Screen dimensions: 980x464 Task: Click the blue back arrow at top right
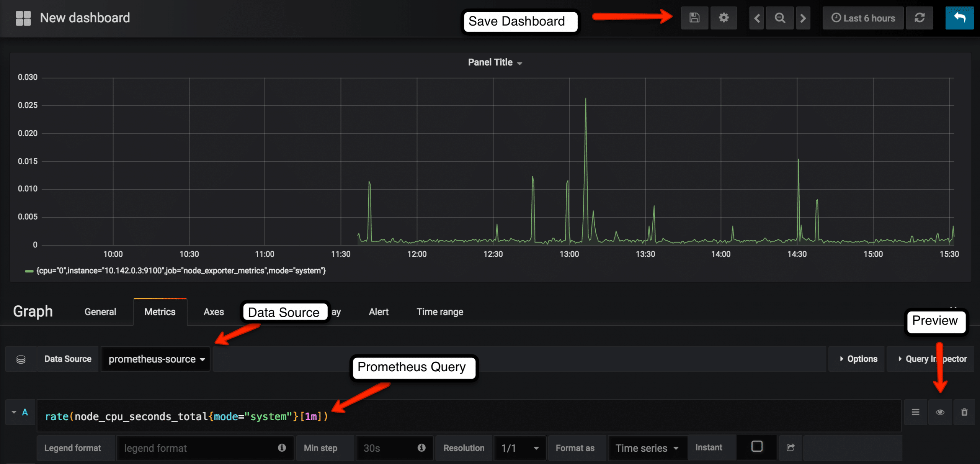point(960,18)
